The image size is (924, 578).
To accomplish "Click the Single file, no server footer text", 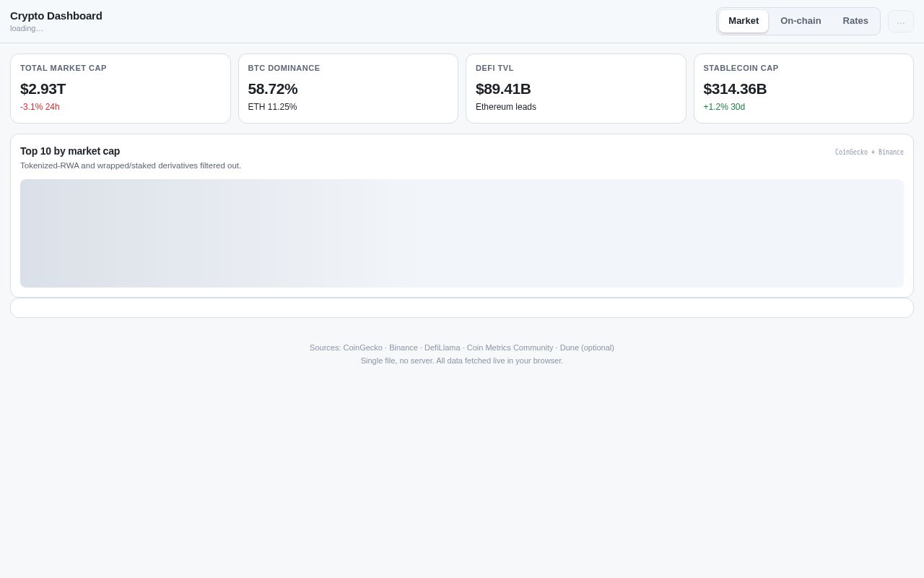I will pyautogui.click(x=462, y=361).
